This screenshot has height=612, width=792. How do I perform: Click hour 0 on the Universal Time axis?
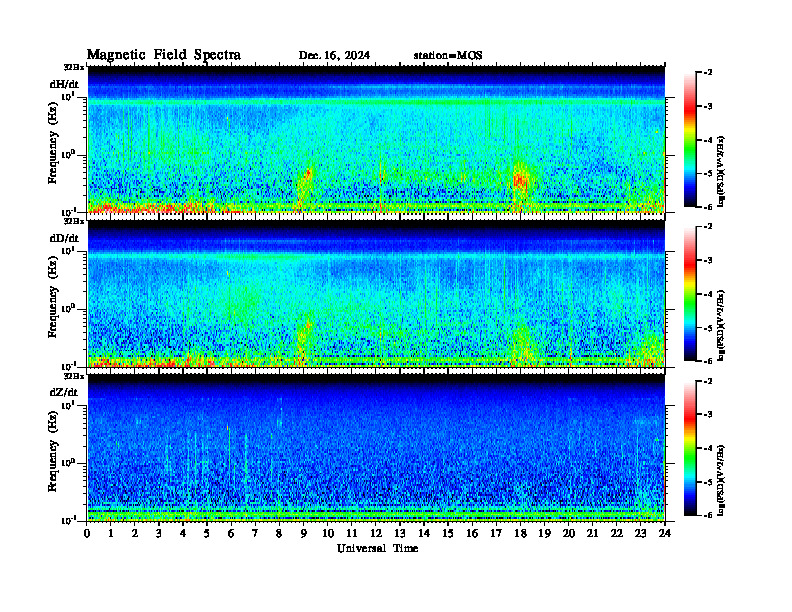click(87, 533)
